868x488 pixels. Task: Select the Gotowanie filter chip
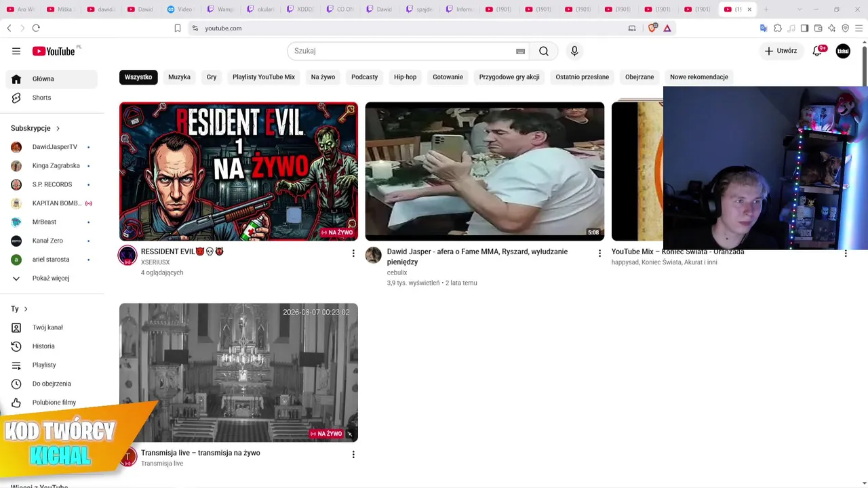pos(448,77)
